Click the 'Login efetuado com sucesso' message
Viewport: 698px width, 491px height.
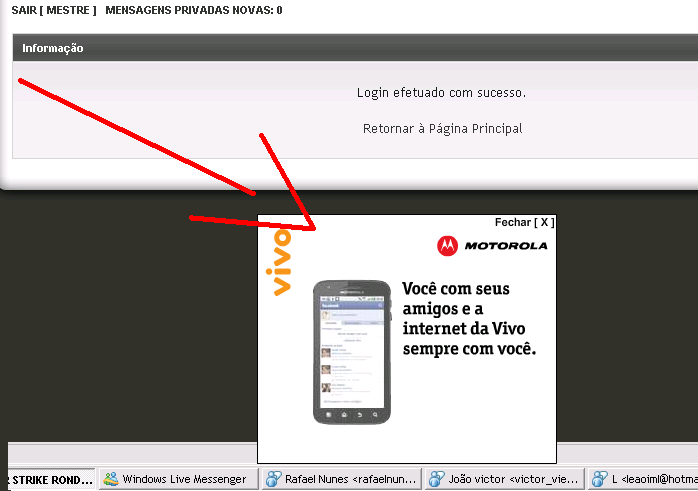(441, 92)
